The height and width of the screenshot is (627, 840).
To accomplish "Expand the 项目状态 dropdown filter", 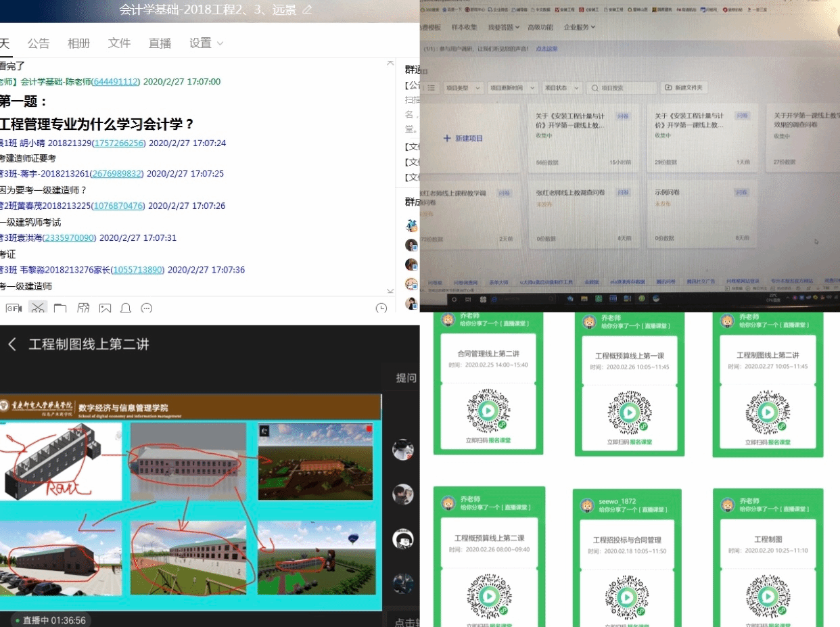I will 561,88.
